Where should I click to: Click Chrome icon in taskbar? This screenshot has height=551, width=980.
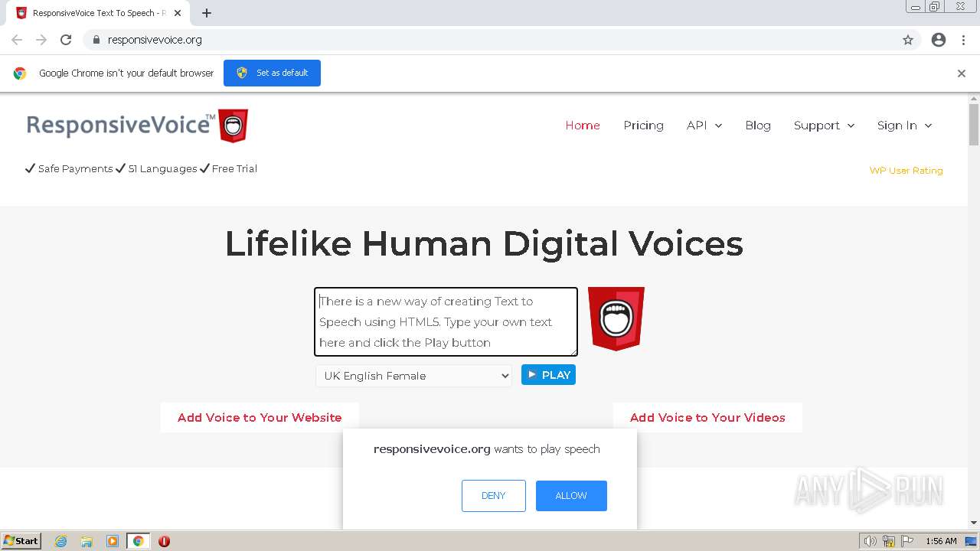click(139, 541)
